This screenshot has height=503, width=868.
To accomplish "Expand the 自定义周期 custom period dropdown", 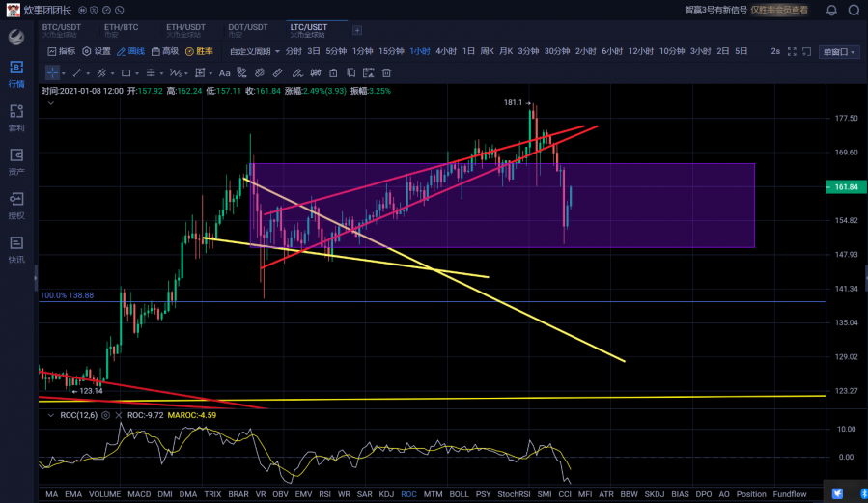I will point(255,51).
